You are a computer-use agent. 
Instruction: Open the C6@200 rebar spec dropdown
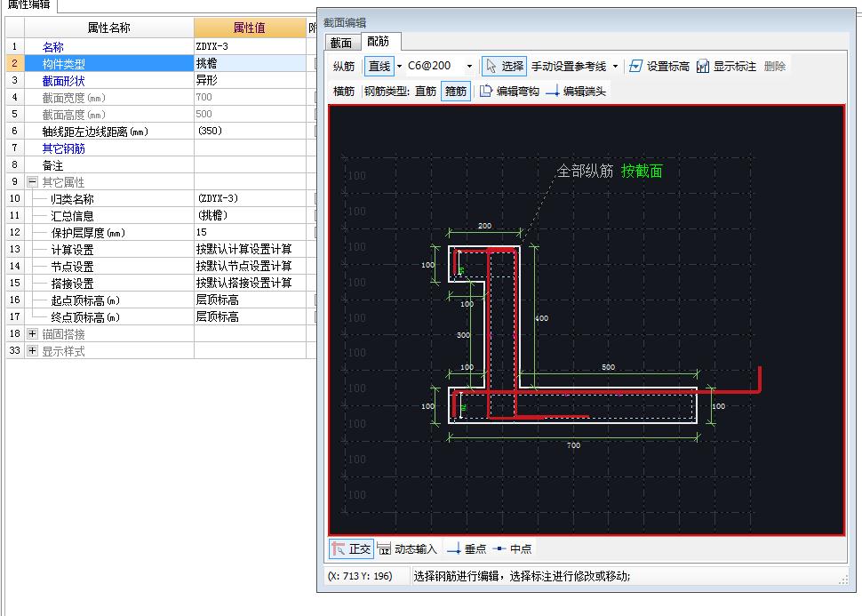(x=469, y=67)
